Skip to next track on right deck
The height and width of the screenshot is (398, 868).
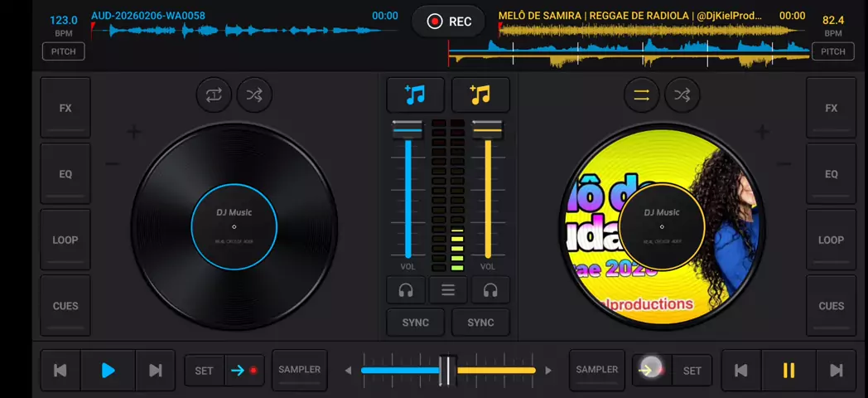[836, 371]
